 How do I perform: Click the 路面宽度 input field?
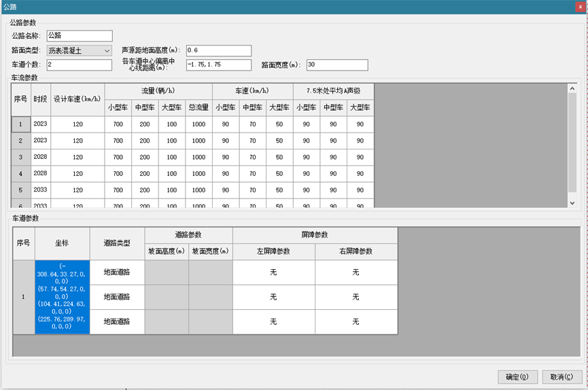pyautogui.click(x=336, y=65)
